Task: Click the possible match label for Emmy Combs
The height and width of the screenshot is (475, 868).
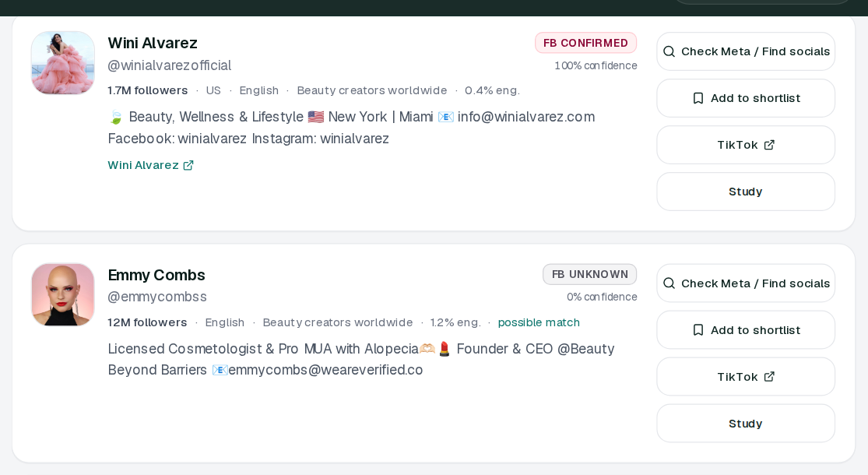Action: coord(539,322)
